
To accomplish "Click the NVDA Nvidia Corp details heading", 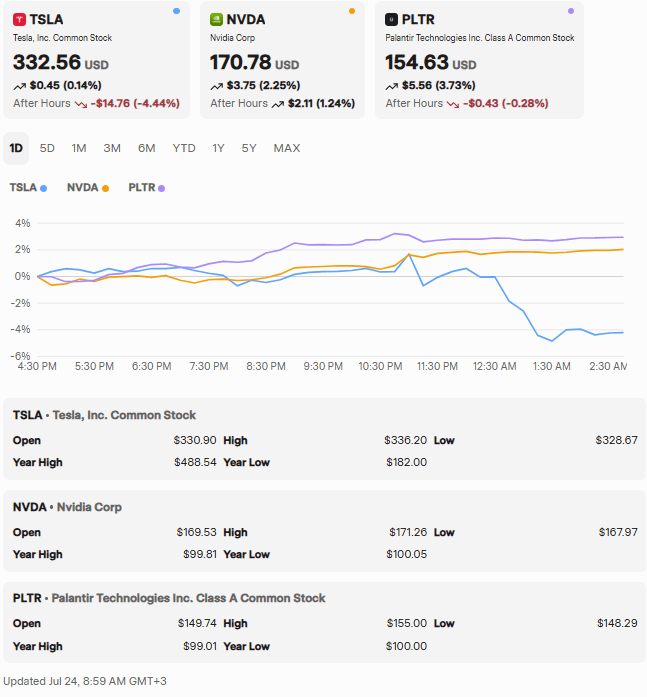I will point(67,507).
